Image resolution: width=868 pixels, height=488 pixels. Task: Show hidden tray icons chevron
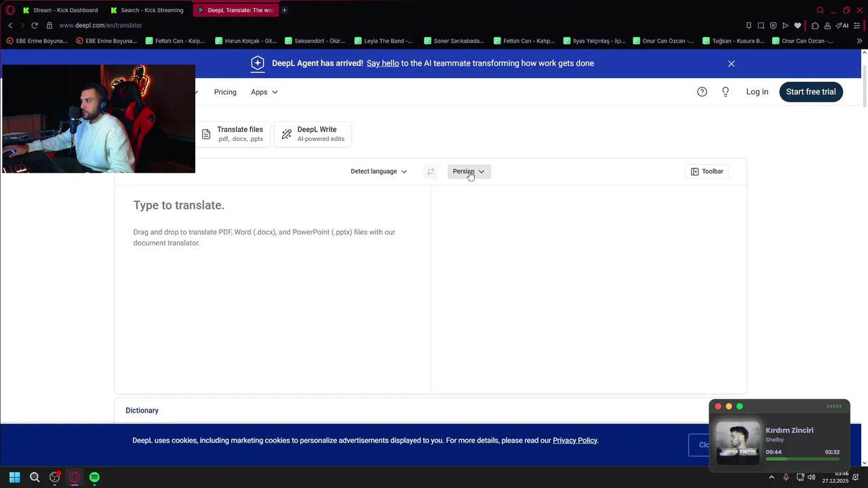[771, 477]
